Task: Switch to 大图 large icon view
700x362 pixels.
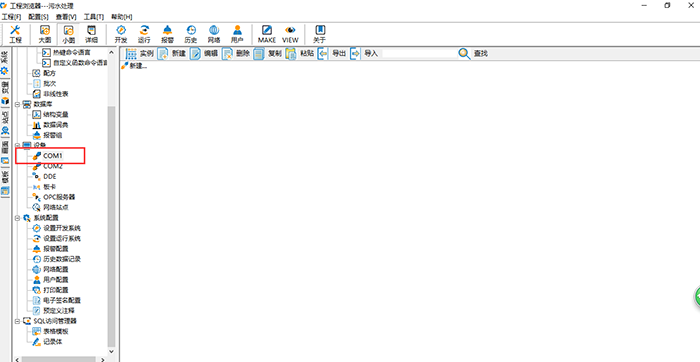Action: (45, 34)
